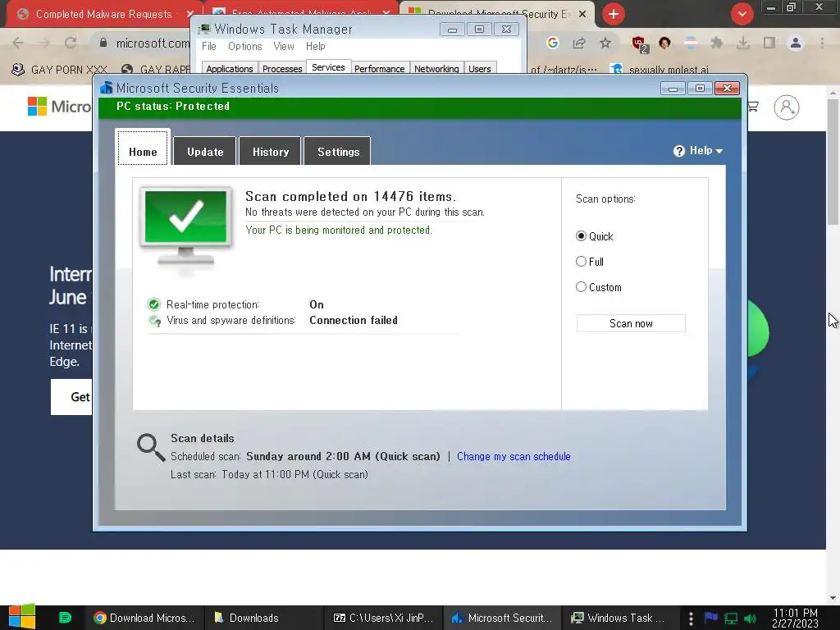Screen dimensions: 840x630
Task: Open the Settings tab
Action: [337, 152]
